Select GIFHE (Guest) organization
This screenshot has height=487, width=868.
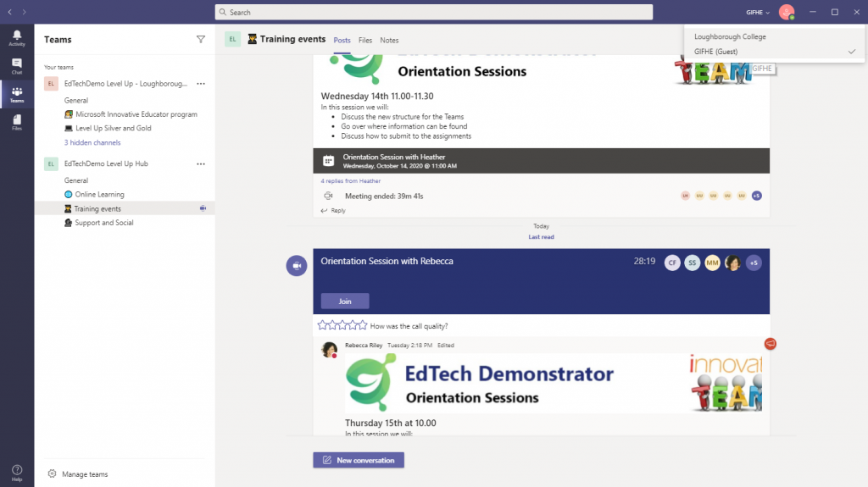tap(775, 52)
